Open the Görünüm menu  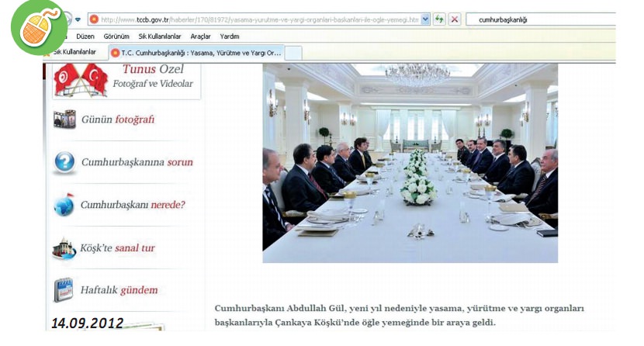point(116,36)
